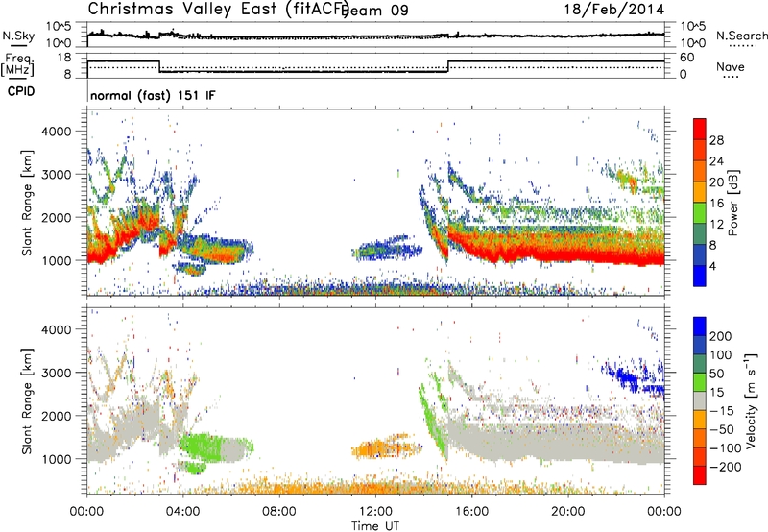The height and width of the screenshot is (532, 768).
Task: Click the 'Velocity [m s-1]' colorbar title
Action: [750, 400]
